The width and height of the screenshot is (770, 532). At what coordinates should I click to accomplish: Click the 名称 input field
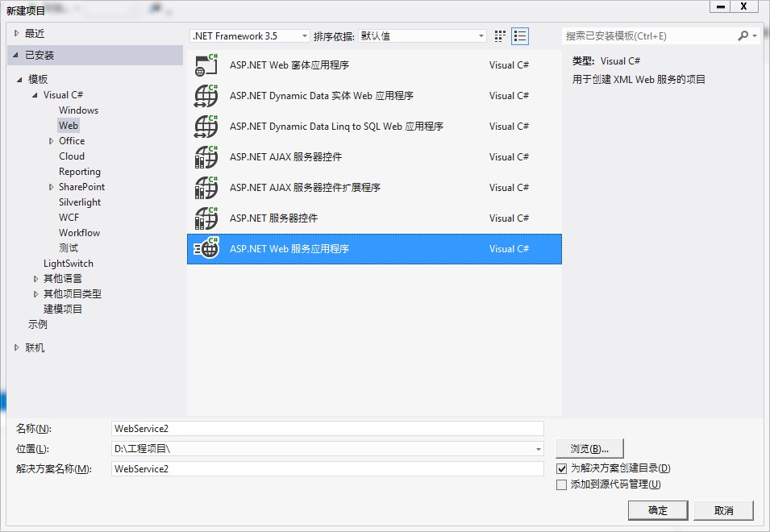327,429
